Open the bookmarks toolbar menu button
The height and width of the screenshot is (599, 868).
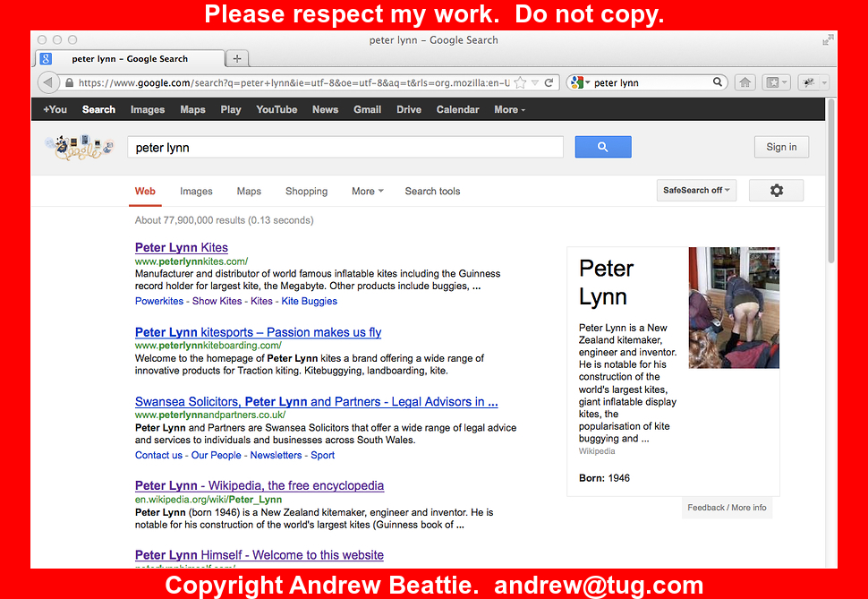point(776,82)
